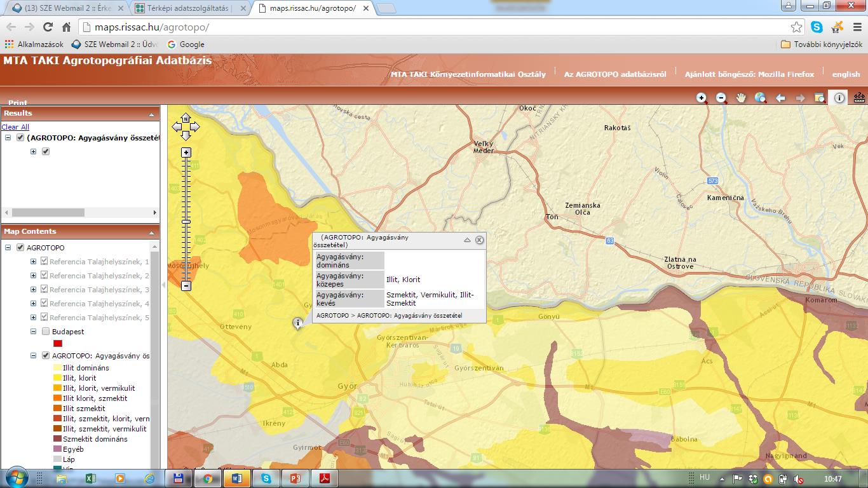Open Excel from the taskbar
868x488 pixels.
coord(90,478)
